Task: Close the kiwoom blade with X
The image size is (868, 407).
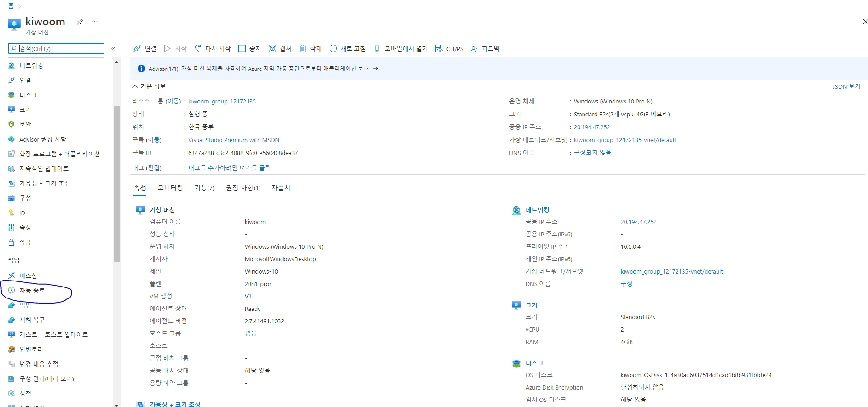Action: 864,22
